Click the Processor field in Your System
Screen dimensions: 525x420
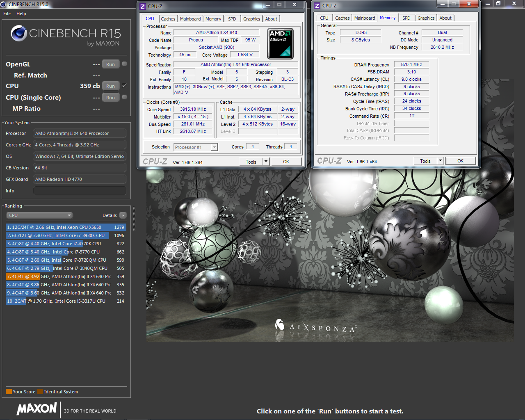tap(80, 133)
